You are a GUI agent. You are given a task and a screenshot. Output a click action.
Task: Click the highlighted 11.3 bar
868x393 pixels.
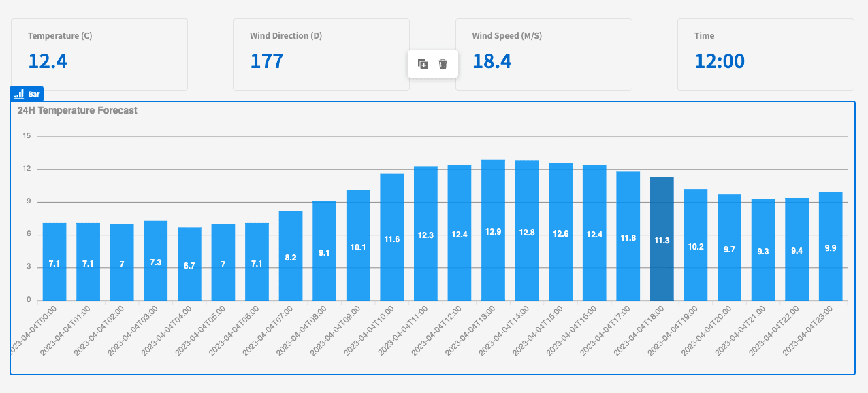[x=662, y=239]
